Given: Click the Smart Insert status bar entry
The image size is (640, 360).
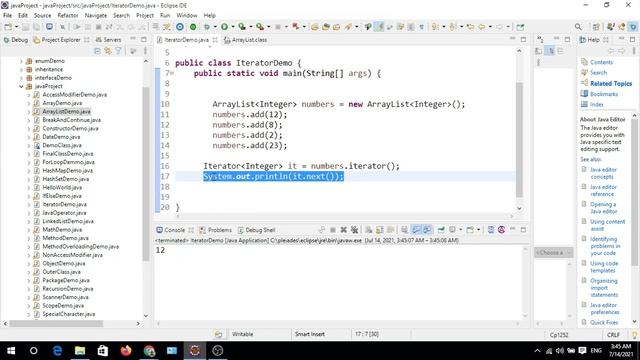Looking at the screenshot, I should point(309,334).
